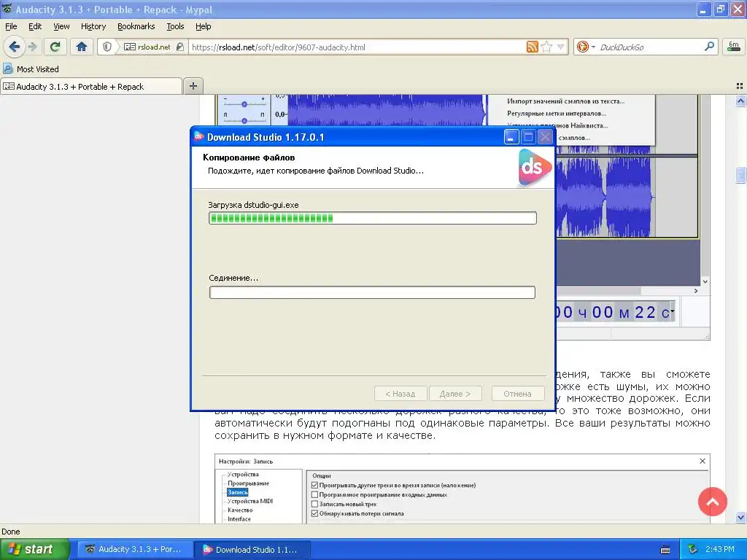Click the Windows start button

coord(35,550)
